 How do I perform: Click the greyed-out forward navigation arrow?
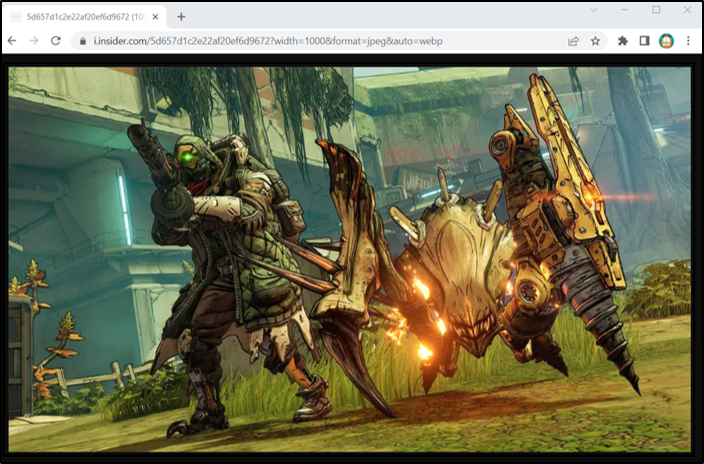point(34,41)
